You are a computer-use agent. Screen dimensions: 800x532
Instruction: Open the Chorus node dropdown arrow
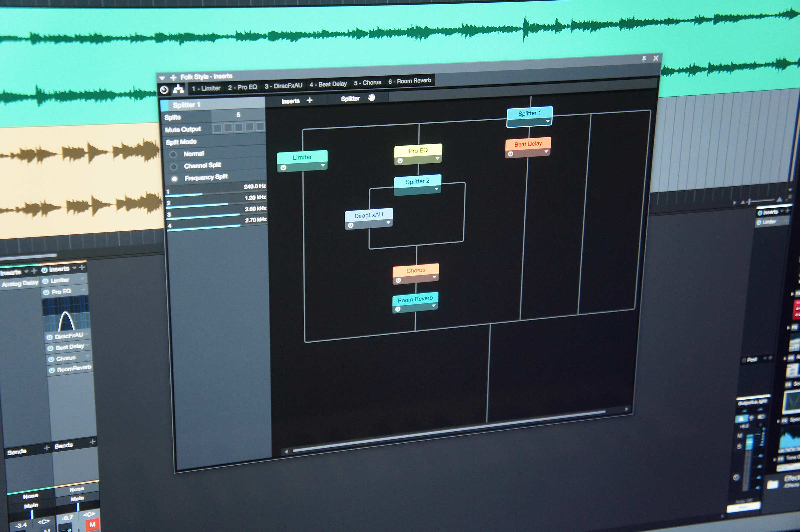point(434,277)
